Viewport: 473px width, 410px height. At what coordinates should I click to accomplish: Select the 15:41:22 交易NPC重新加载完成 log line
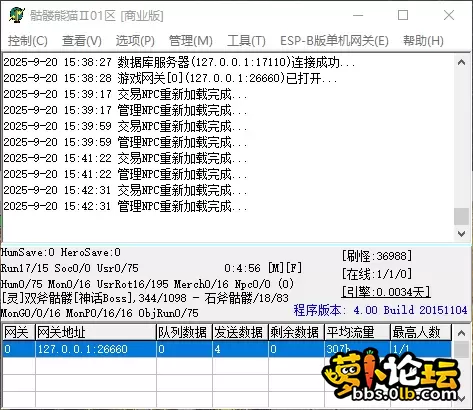point(125,158)
